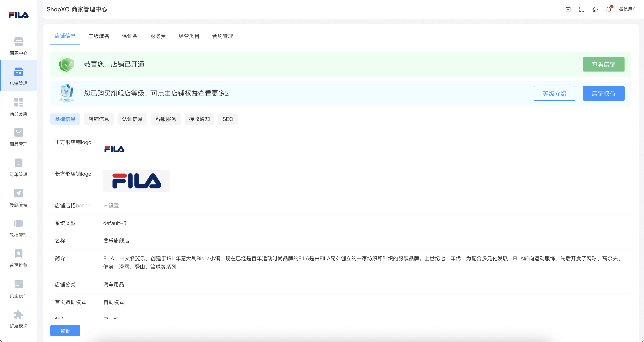The height and width of the screenshot is (342, 644).
Task: Click the green 查看店铺 button
Action: 604,64
